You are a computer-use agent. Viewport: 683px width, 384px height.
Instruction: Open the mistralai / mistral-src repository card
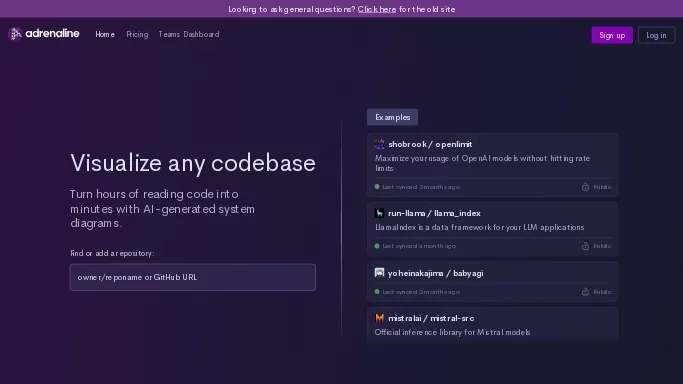(x=493, y=325)
